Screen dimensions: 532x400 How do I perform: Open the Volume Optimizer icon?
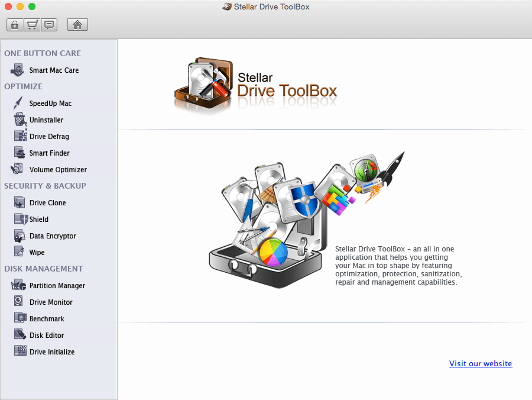17,169
